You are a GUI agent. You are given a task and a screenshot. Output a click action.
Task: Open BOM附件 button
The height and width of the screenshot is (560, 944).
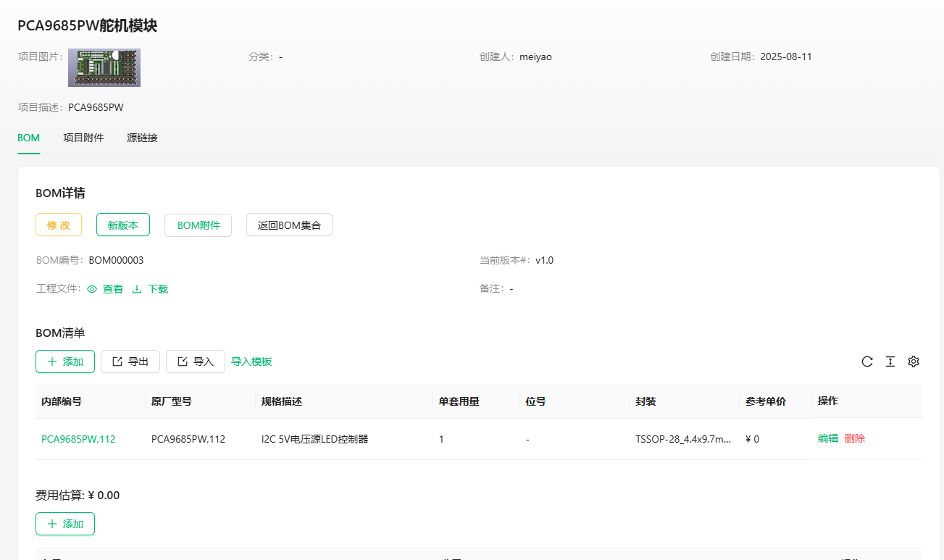click(x=199, y=225)
